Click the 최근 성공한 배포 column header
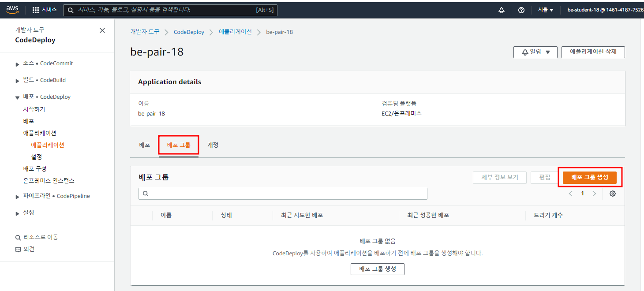Viewport: 644px width, 291px height. (x=428, y=215)
